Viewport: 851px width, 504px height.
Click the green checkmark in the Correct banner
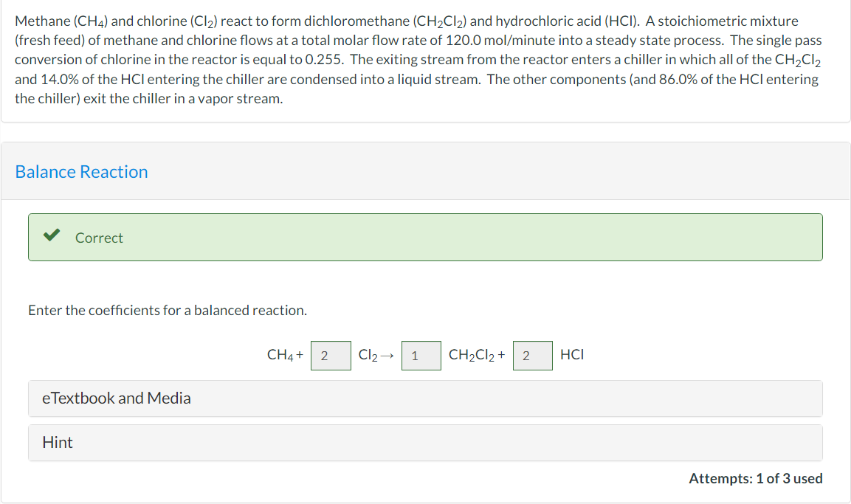tap(51, 237)
